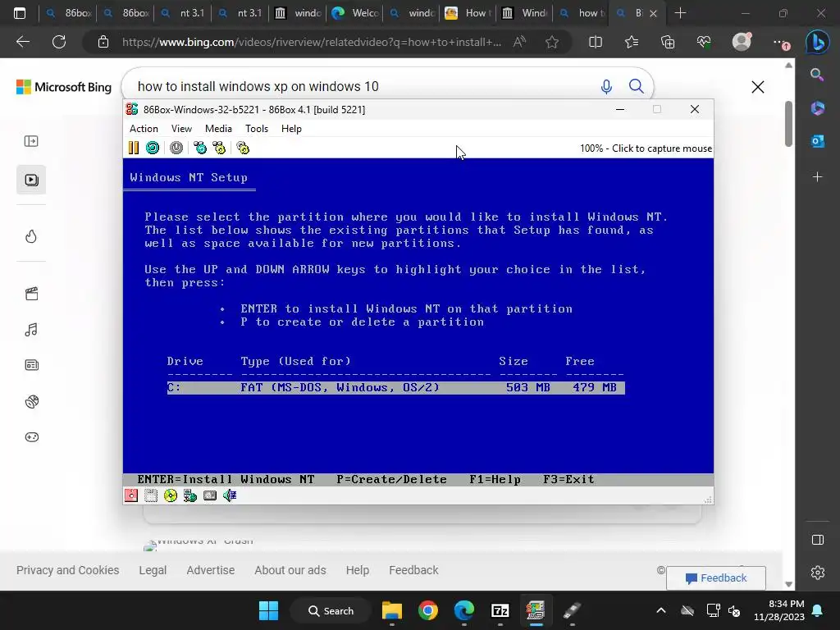The image size is (840, 630).
Task: Open movies clapperboard icon in Bing sidebar
Action: click(31, 294)
